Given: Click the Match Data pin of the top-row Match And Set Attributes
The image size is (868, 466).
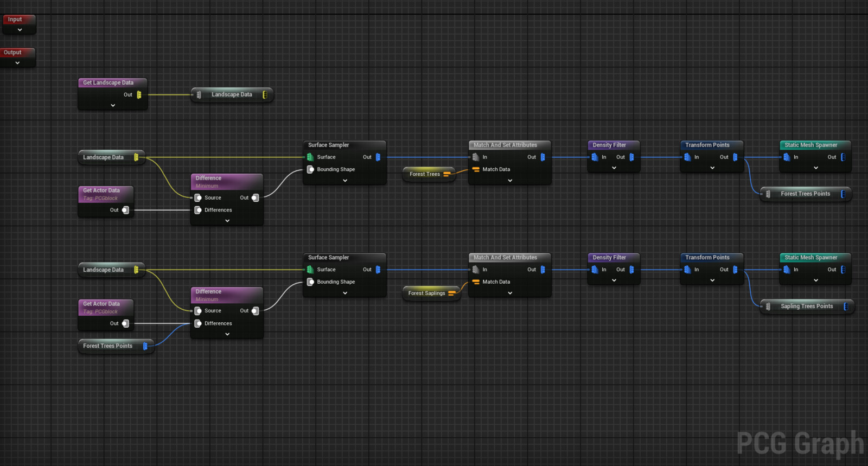Looking at the screenshot, I should [476, 169].
